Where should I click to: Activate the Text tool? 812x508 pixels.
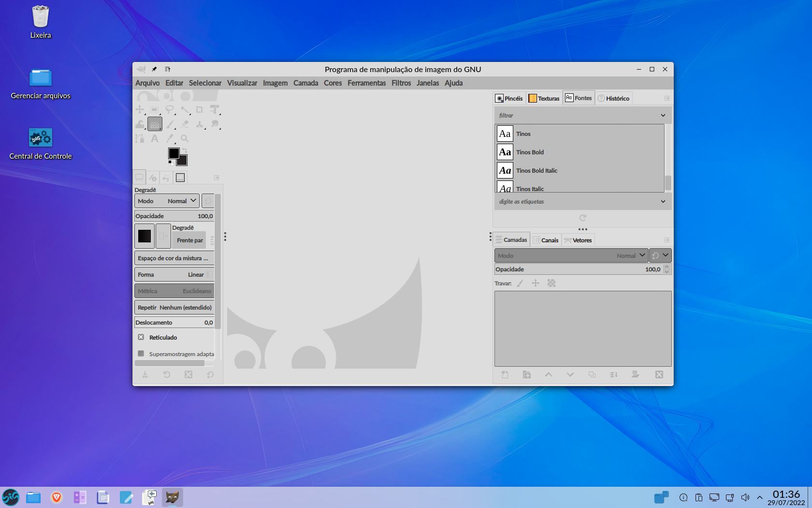(x=155, y=139)
